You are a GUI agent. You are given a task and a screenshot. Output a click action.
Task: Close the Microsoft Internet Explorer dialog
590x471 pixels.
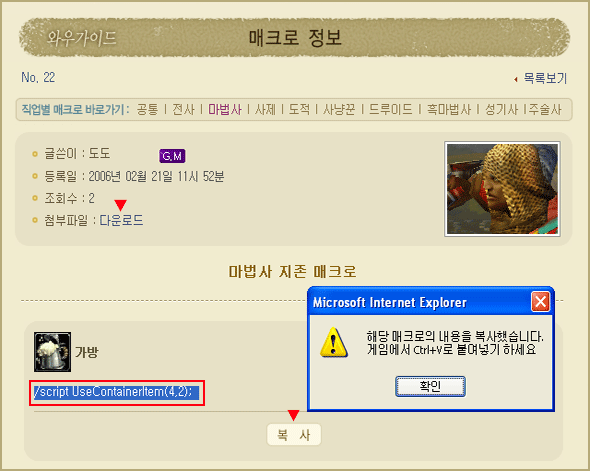540,302
